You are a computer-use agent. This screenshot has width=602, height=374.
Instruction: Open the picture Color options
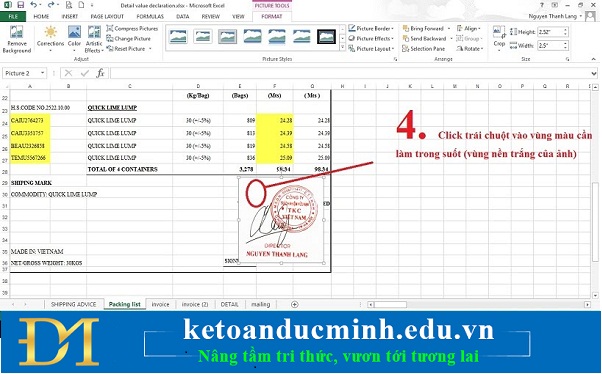pos(74,39)
